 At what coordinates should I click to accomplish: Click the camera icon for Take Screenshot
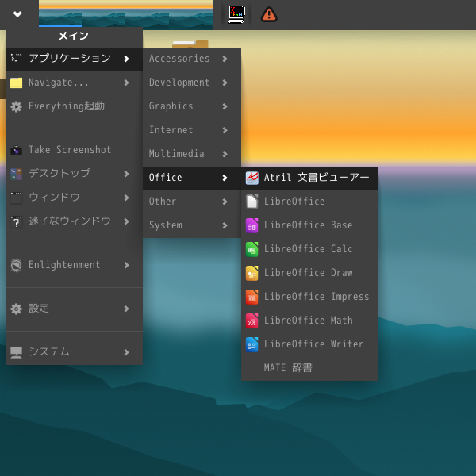click(16, 150)
